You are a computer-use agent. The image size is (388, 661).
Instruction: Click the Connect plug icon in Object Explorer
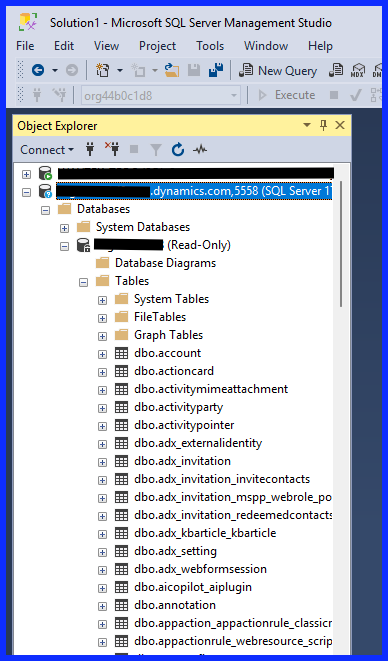(90, 149)
